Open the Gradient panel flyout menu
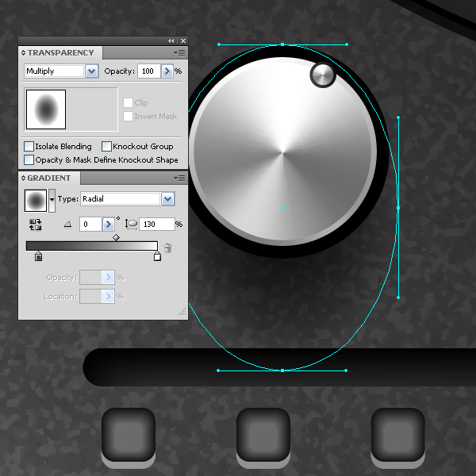The width and height of the screenshot is (476, 476). [180, 178]
